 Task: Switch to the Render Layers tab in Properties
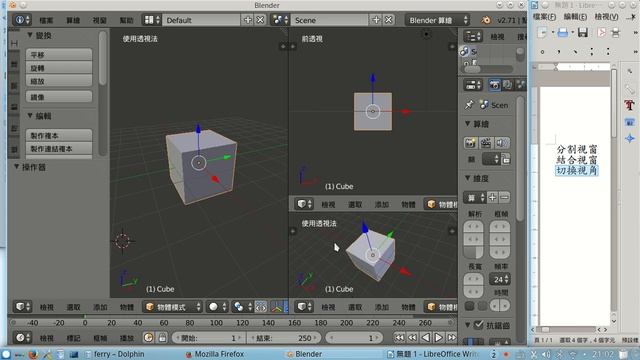[507, 85]
